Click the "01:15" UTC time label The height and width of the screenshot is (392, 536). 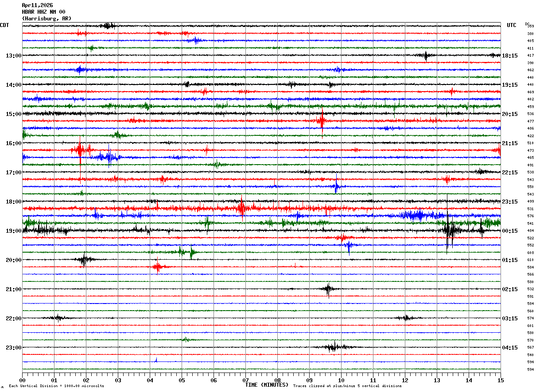pos(510,260)
